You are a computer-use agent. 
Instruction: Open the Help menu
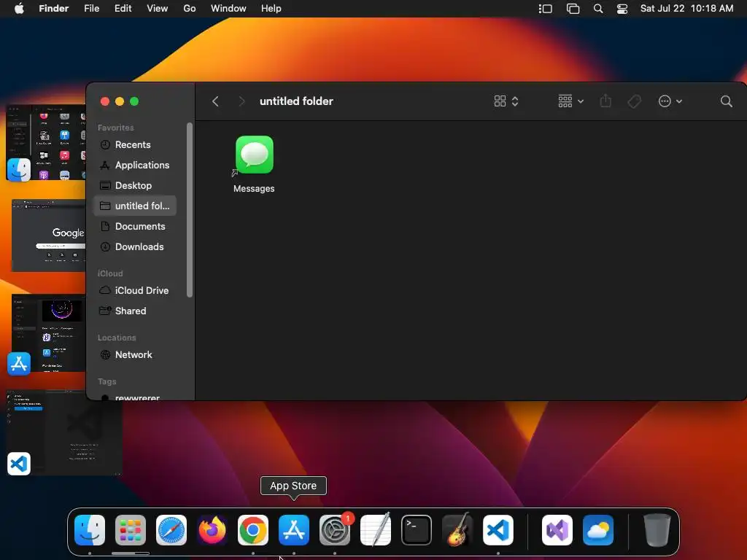coord(271,8)
